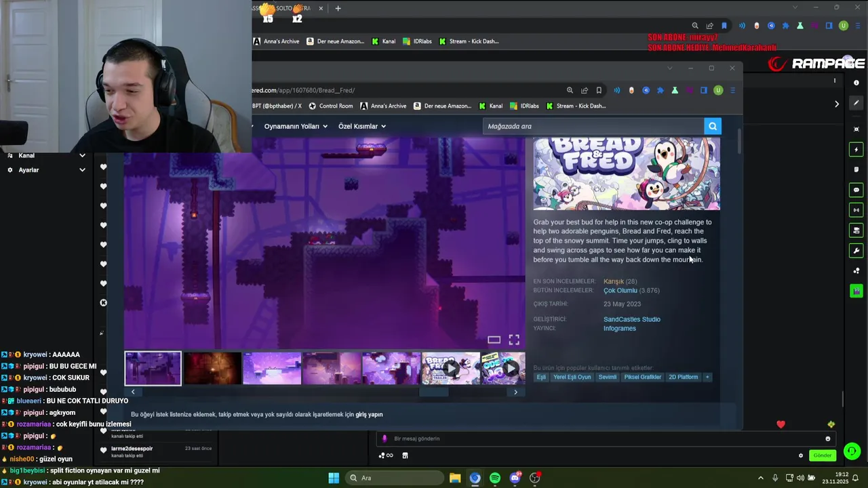
Task: Open Stream - Kick Dash bookmark in front browser
Action: pyautogui.click(x=576, y=106)
